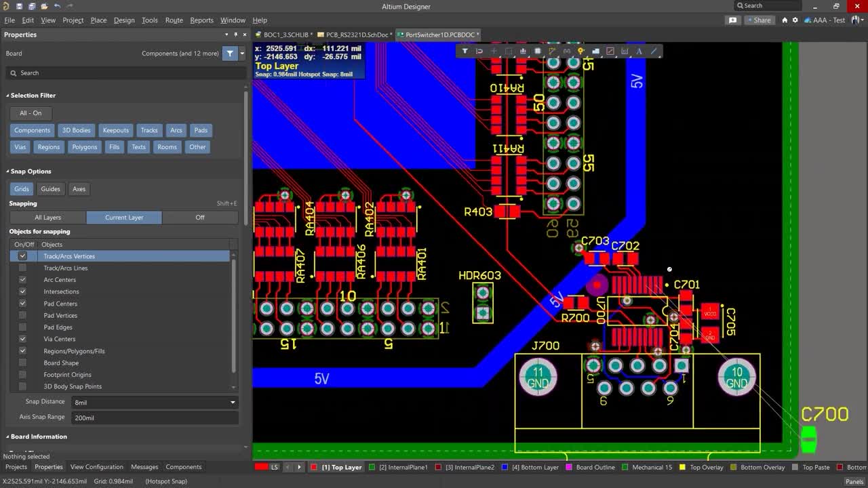Uncheck Arc Centers snapping option
This screenshot has height=488, width=868.
[x=22, y=280]
